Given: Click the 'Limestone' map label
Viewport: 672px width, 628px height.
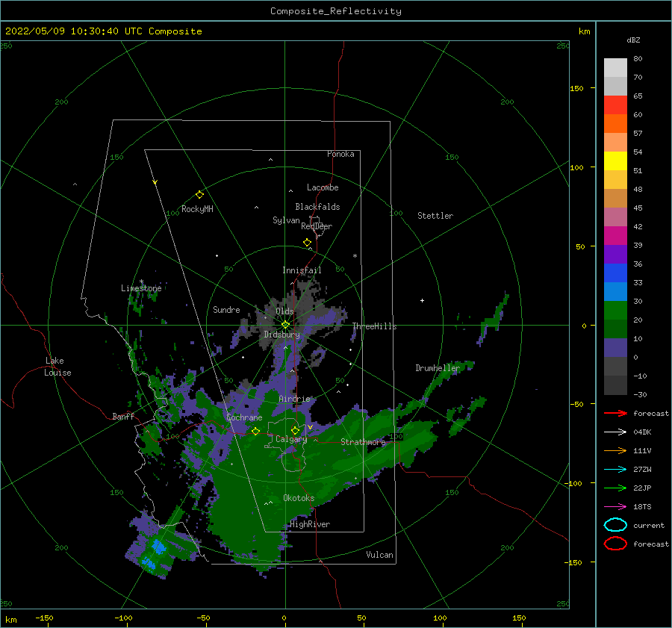Looking at the screenshot, I should [141, 288].
